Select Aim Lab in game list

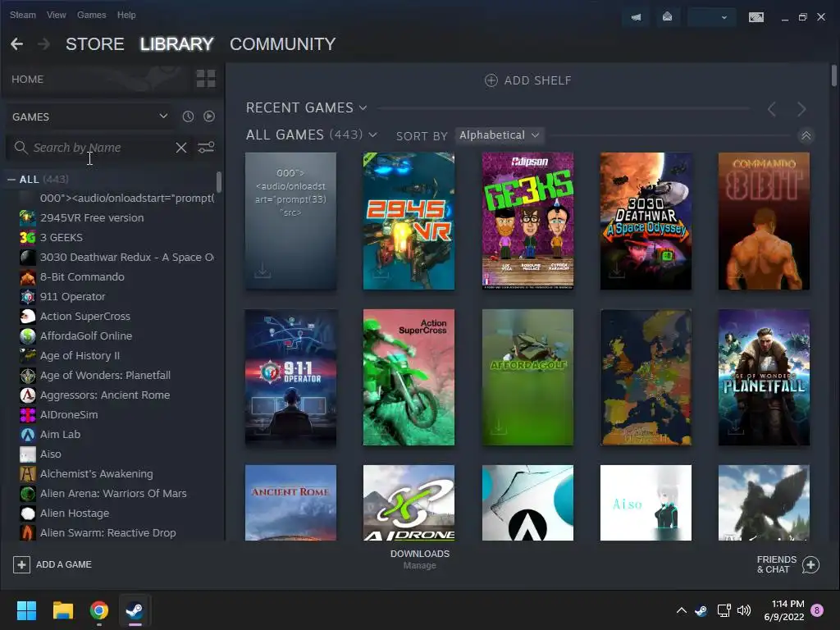pos(60,435)
